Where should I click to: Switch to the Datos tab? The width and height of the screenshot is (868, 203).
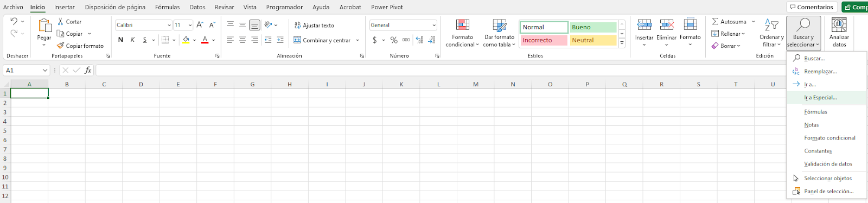pos(197,7)
